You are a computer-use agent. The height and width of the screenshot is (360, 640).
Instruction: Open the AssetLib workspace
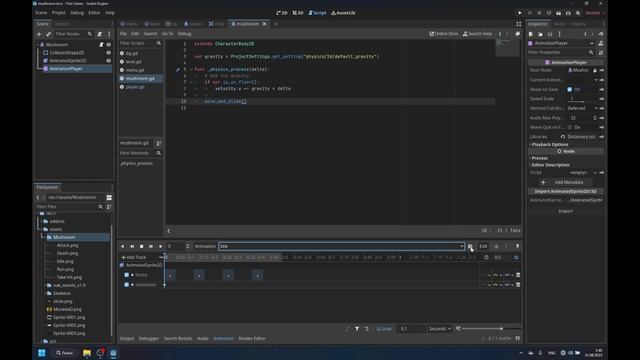pos(343,13)
